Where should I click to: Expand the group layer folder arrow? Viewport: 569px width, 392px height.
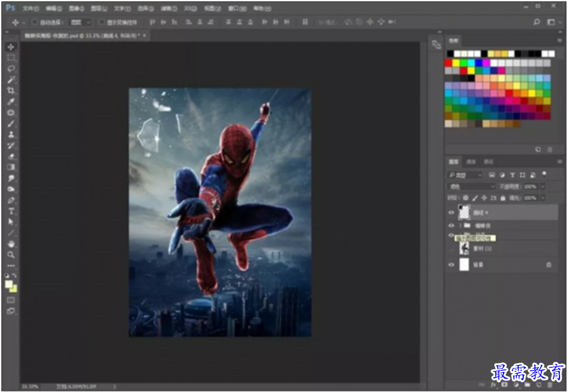pos(460,226)
